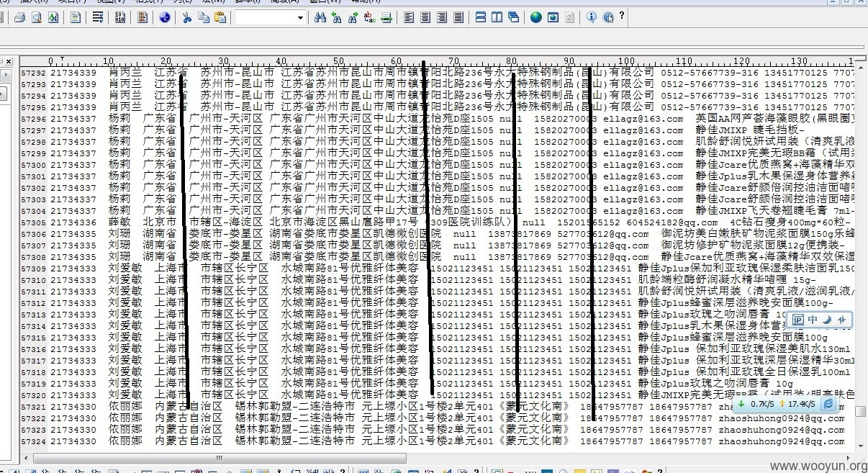
Task: Click line number 57314
Action: tap(33, 326)
